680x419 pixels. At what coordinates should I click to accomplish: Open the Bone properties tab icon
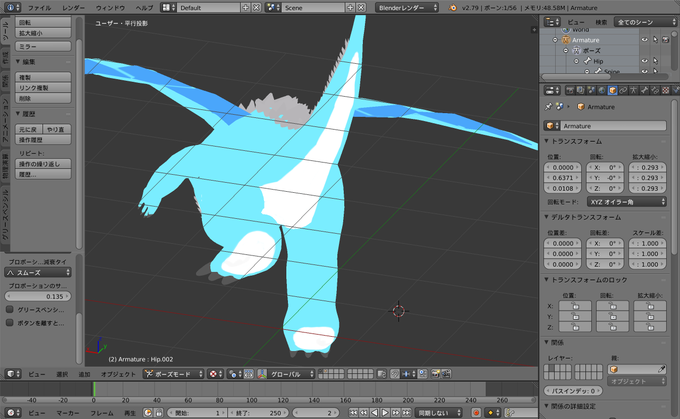tap(644, 90)
